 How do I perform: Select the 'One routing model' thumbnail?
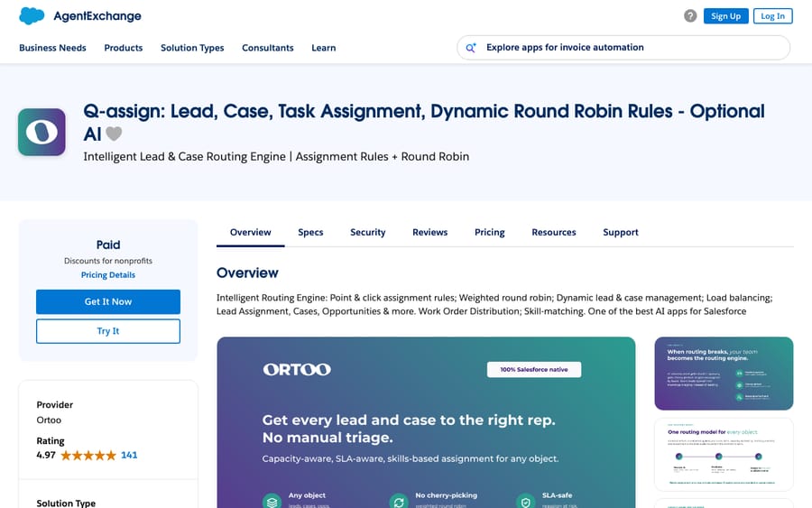click(x=724, y=455)
